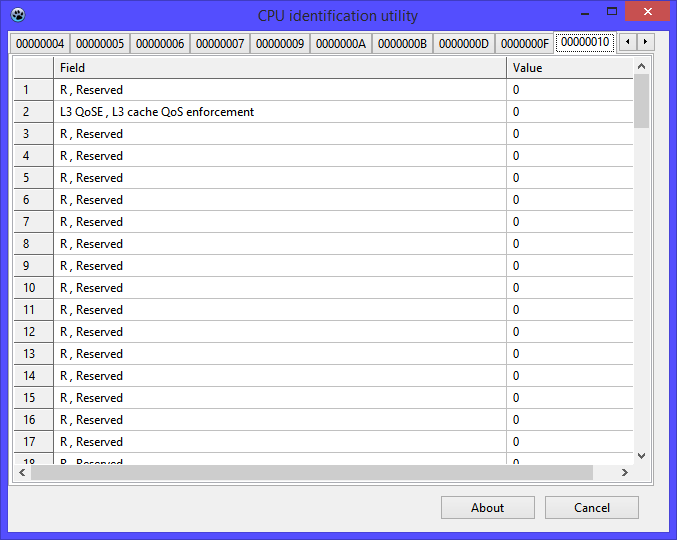677x540 pixels.
Task: Click the vertical scrollbar down arrow
Action: point(642,456)
